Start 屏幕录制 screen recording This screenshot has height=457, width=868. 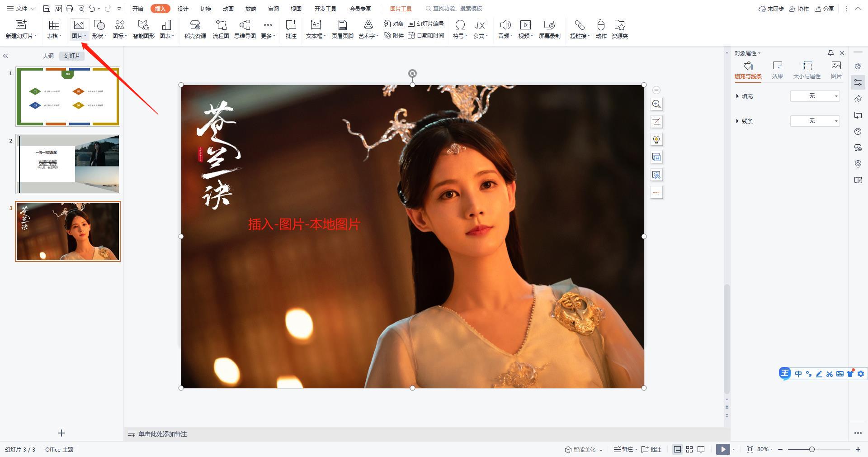549,29
